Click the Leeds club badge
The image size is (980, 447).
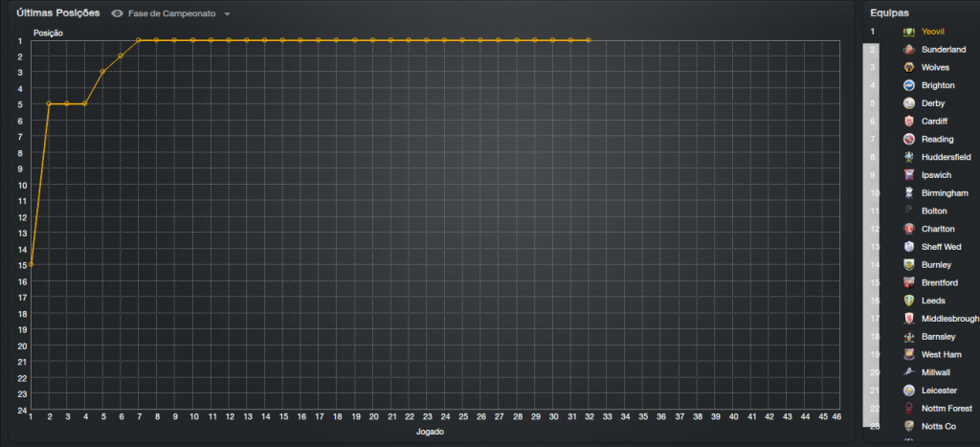(x=908, y=301)
